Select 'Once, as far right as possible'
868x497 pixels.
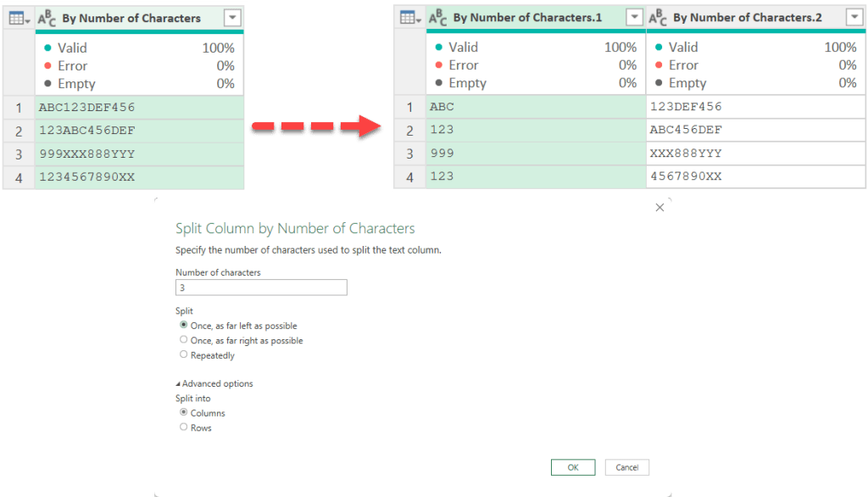point(184,340)
